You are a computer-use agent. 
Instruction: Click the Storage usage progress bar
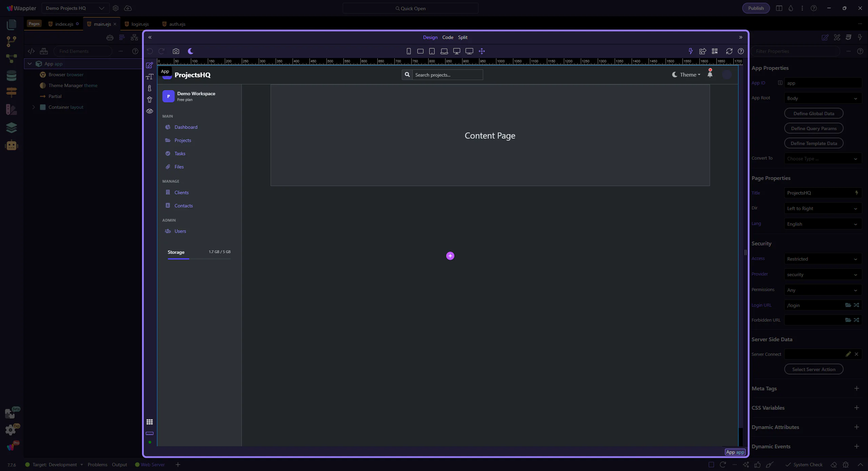[x=199, y=259]
